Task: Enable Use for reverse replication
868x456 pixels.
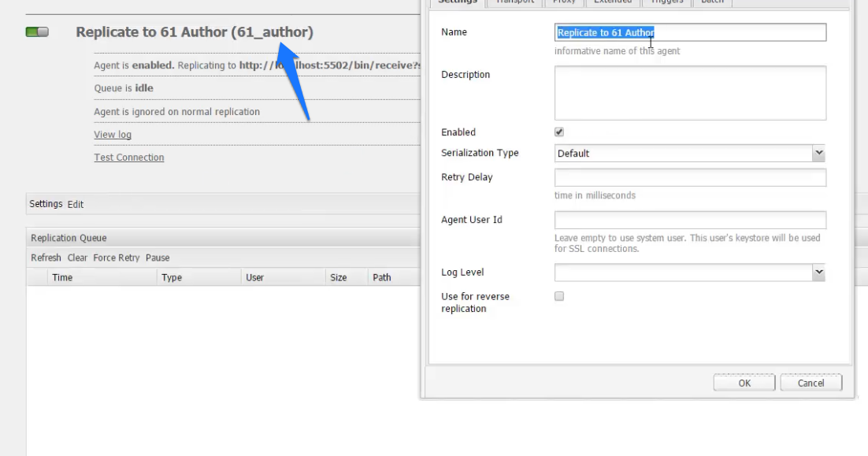Action: 559,296
